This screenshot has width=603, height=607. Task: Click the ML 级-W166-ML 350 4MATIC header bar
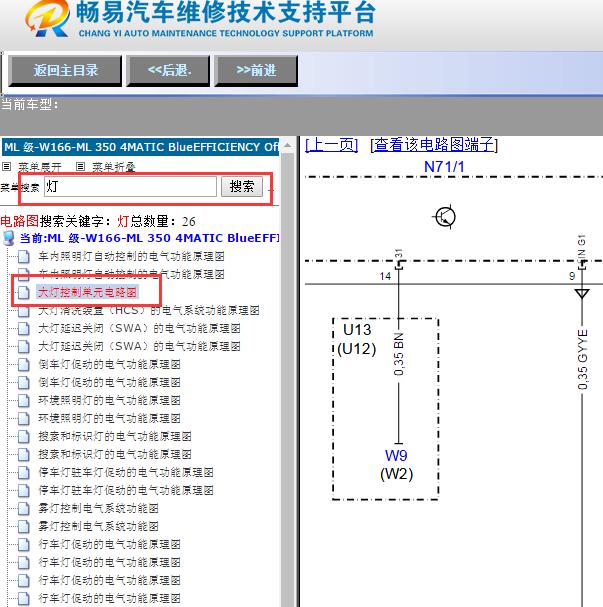140,147
